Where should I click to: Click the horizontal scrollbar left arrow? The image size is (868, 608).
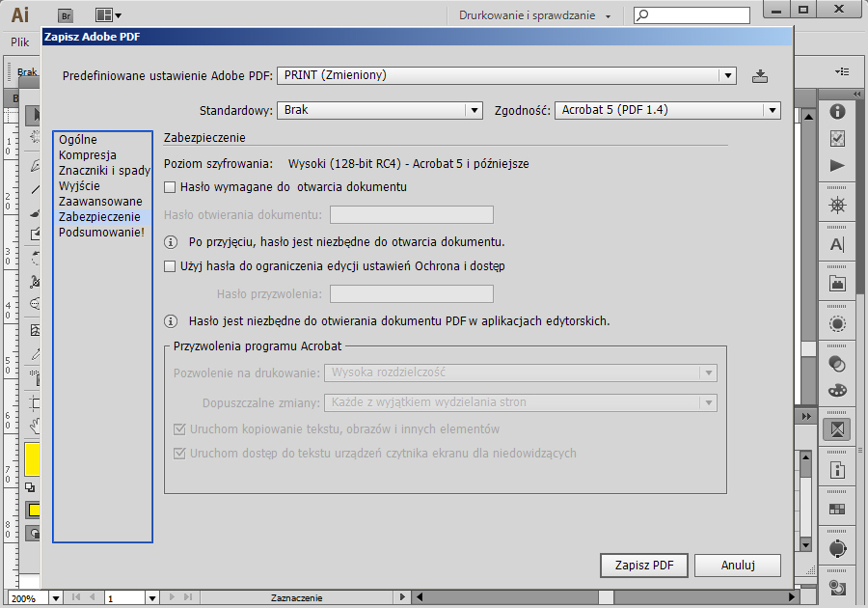click(x=420, y=597)
